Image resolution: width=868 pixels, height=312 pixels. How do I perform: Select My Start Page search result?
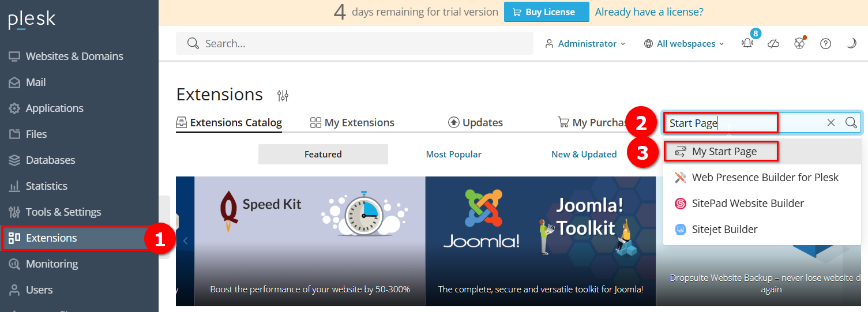point(762,151)
